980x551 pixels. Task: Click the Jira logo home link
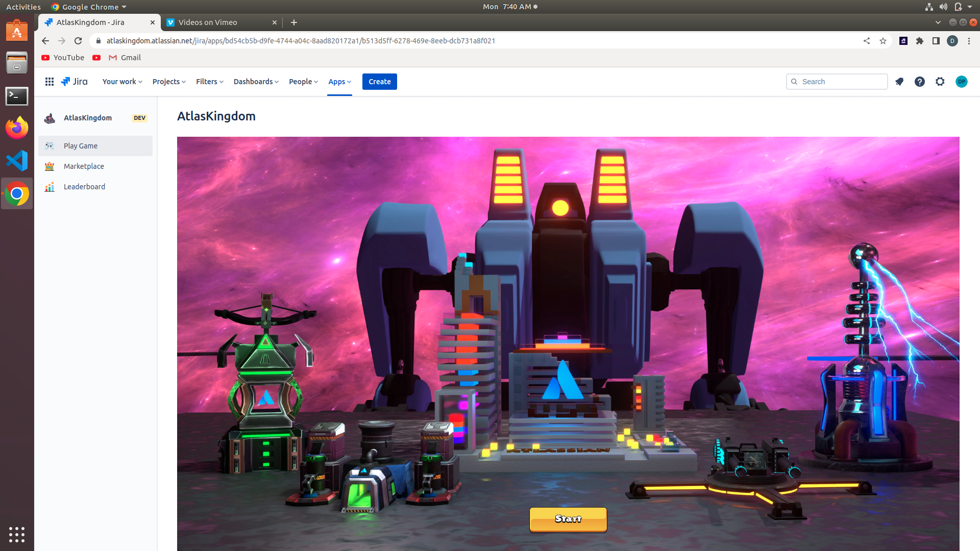[75, 82]
